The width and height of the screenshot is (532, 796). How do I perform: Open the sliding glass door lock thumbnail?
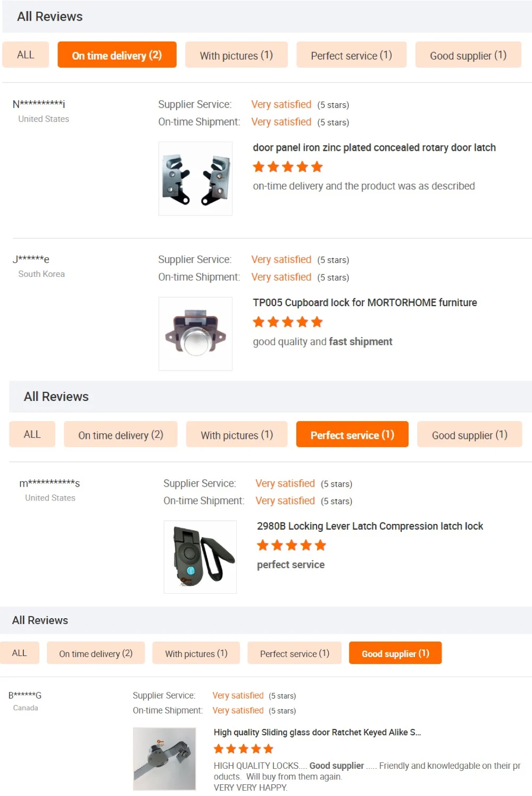[x=164, y=759]
